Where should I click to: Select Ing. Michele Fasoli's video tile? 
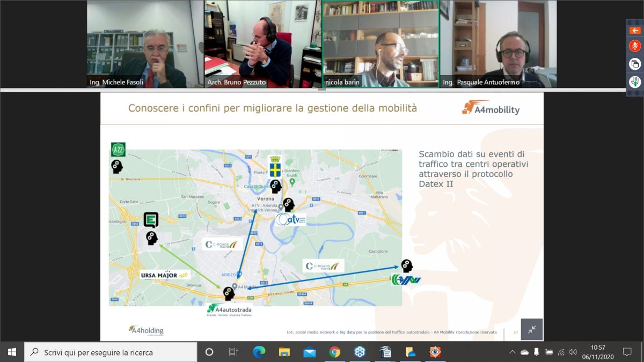(145, 44)
